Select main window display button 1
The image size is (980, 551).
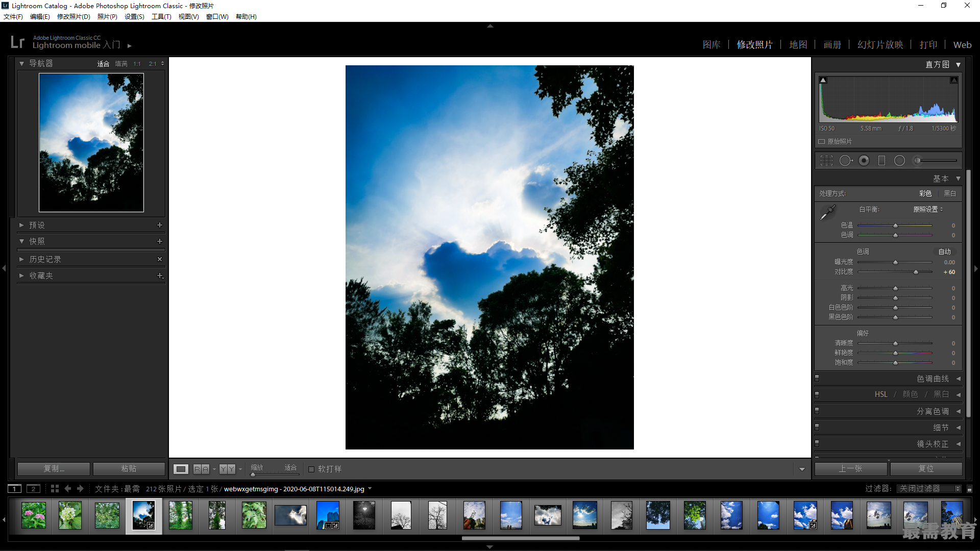[15, 489]
